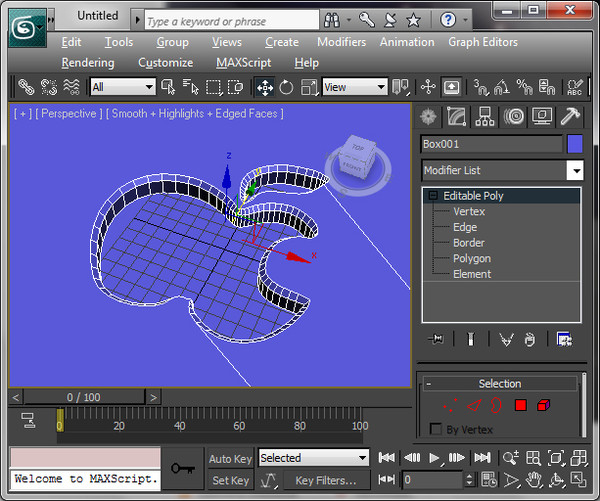
Task: Enable the By Vertex checkbox
Action: pyautogui.click(x=435, y=429)
